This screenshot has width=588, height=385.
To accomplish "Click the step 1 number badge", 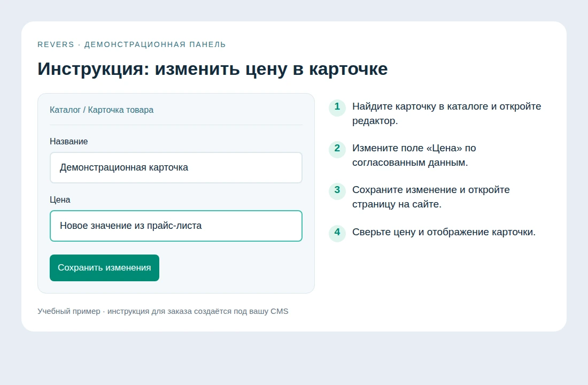I will [x=337, y=107].
